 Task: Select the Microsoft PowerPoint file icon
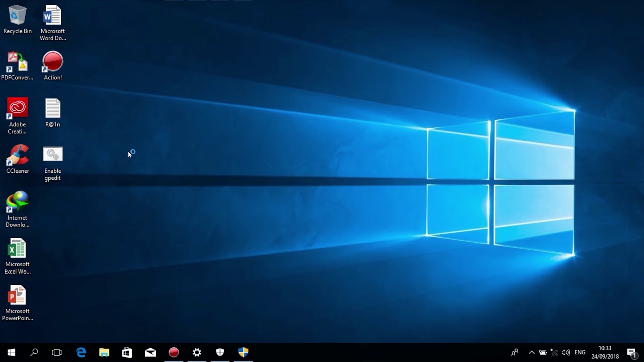(17, 303)
